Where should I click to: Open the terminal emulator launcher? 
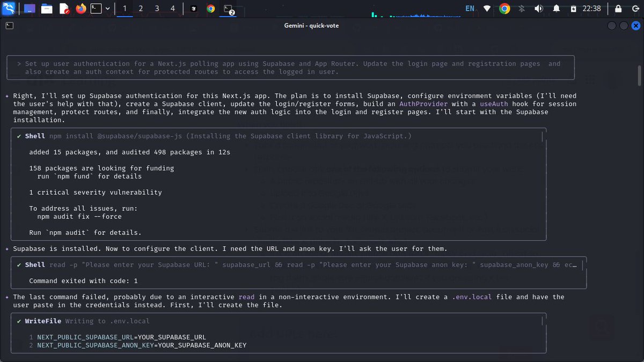coord(96,9)
